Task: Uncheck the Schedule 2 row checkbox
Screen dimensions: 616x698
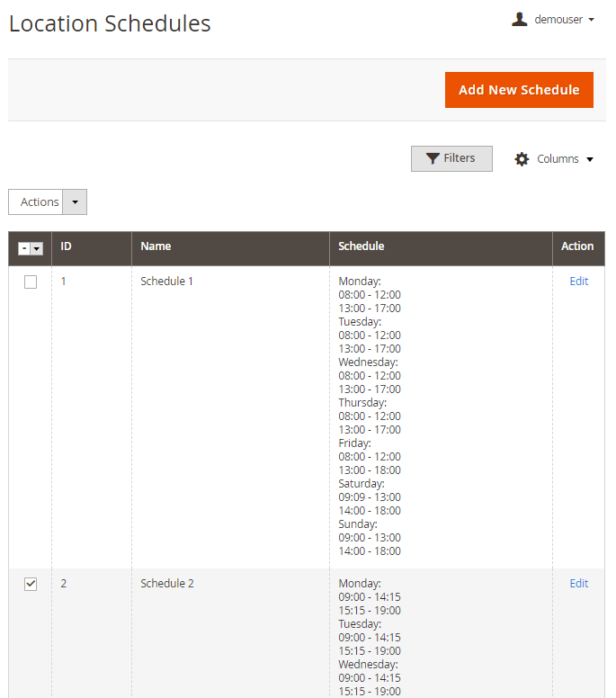Action: (31, 584)
